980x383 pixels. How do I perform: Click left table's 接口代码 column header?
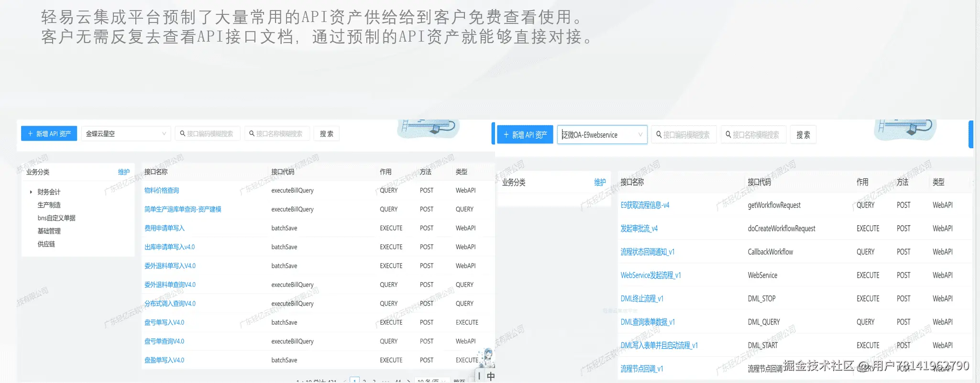[x=283, y=172]
